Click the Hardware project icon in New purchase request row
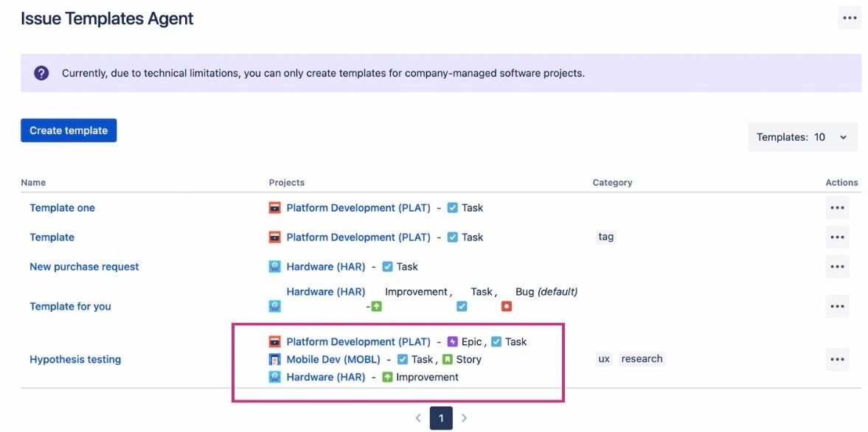868x432 pixels. [276, 266]
